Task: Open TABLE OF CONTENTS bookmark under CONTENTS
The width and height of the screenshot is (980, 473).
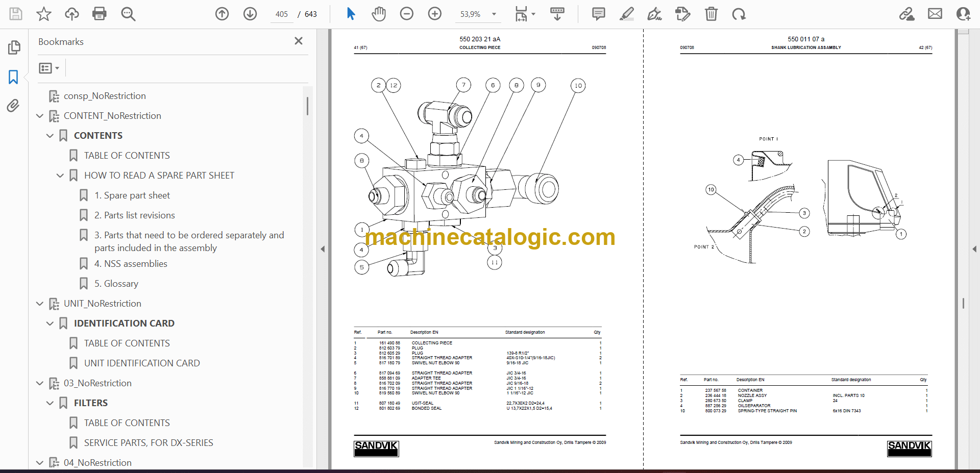Action: (127, 156)
